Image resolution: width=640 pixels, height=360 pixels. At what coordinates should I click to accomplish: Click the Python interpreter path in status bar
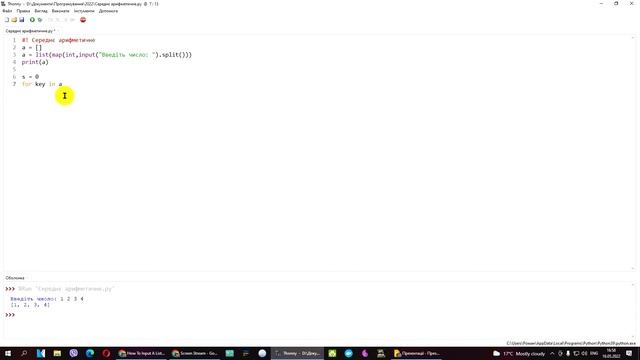click(571, 343)
